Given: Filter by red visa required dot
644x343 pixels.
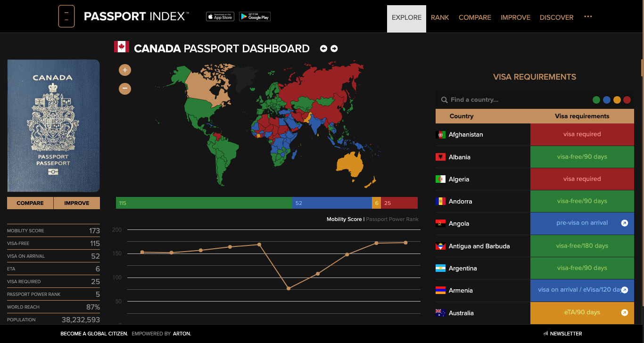Looking at the screenshot, I should [627, 100].
